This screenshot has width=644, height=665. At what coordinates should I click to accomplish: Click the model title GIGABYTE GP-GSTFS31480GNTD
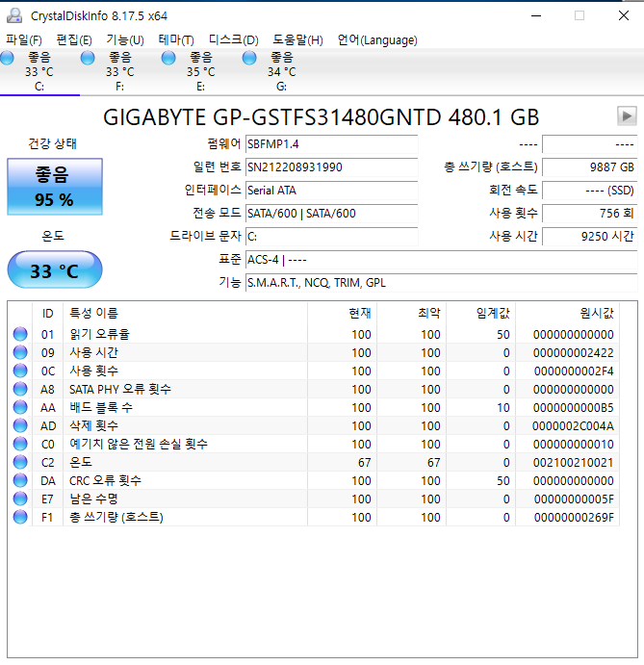tap(272, 117)
